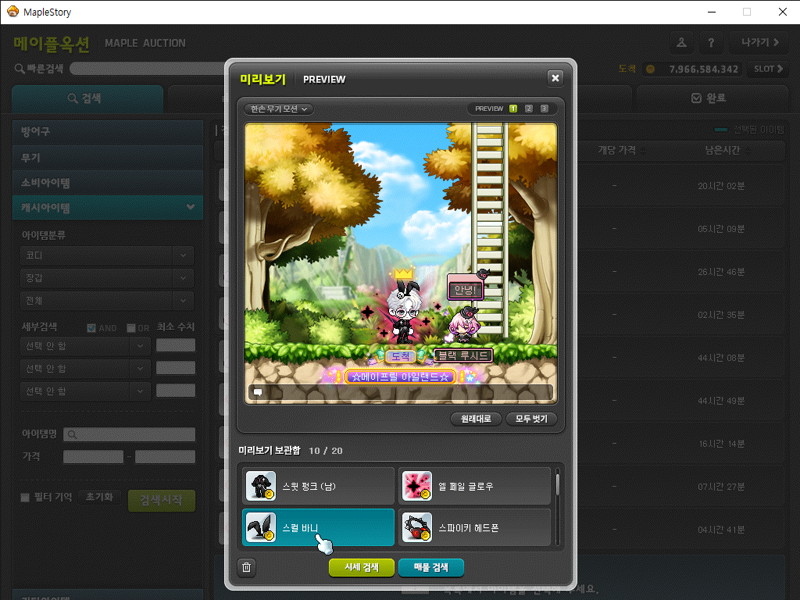Expand the 무기 category

coord(108,158)
